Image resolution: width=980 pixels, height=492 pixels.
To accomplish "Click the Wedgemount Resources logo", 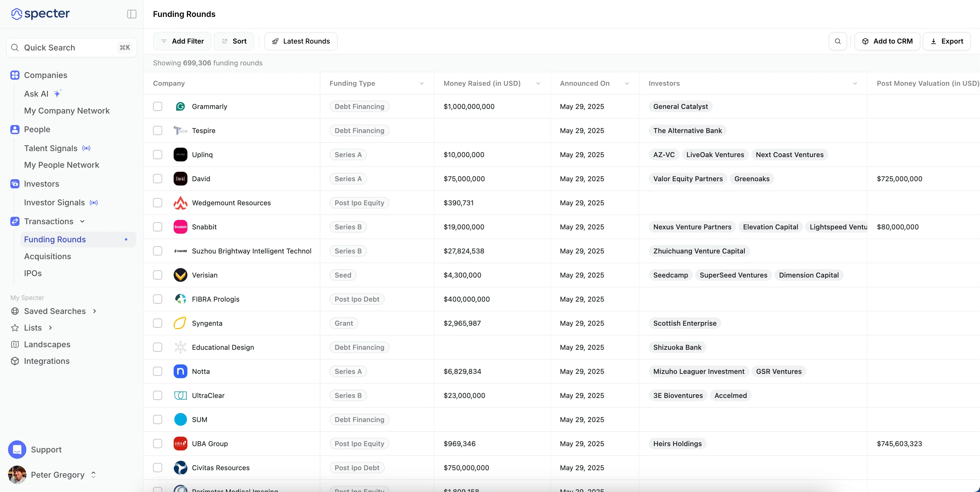I will tap(180, 203).
